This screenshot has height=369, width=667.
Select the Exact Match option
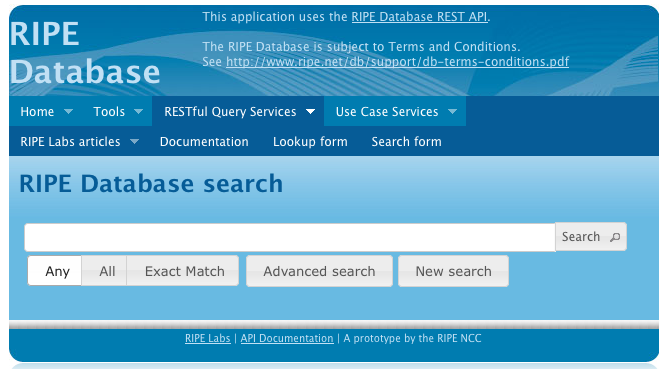(x=182, y=271)
